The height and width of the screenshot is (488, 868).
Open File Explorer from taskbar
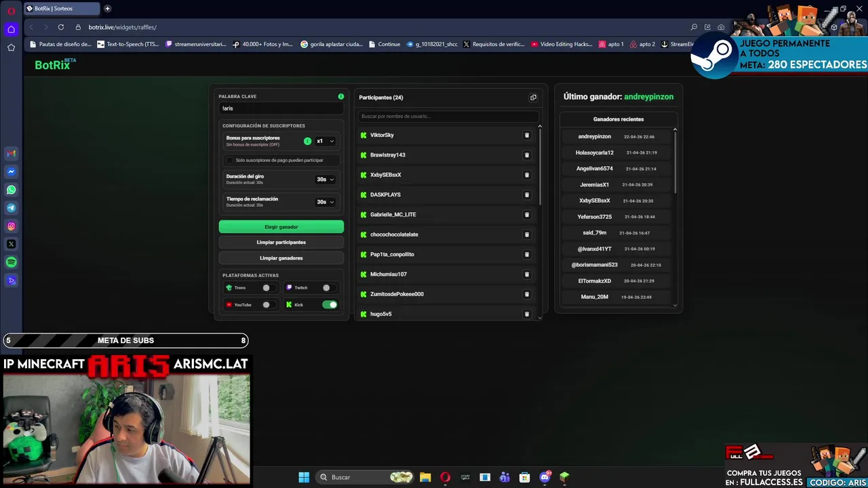(425, 477)
